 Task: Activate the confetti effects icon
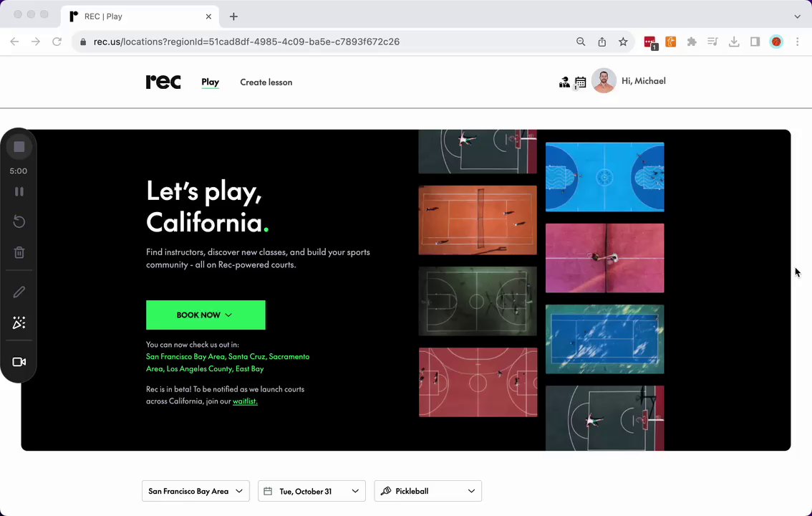pos(19,322)
